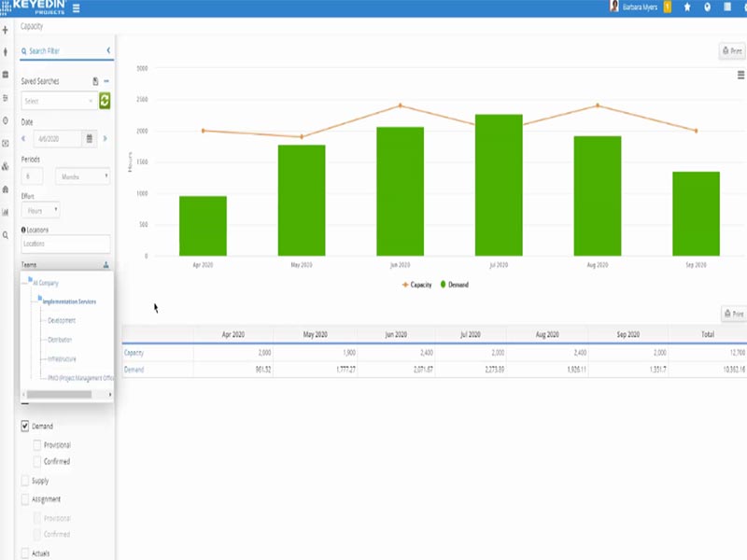Open the chart context menu icon

pos(740,75)
